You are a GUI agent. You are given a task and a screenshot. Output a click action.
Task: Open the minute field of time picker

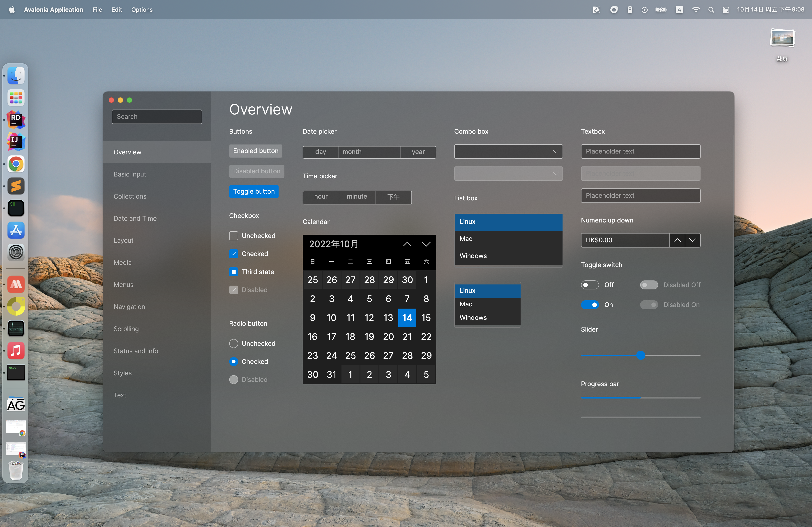(x=357, y=197)
